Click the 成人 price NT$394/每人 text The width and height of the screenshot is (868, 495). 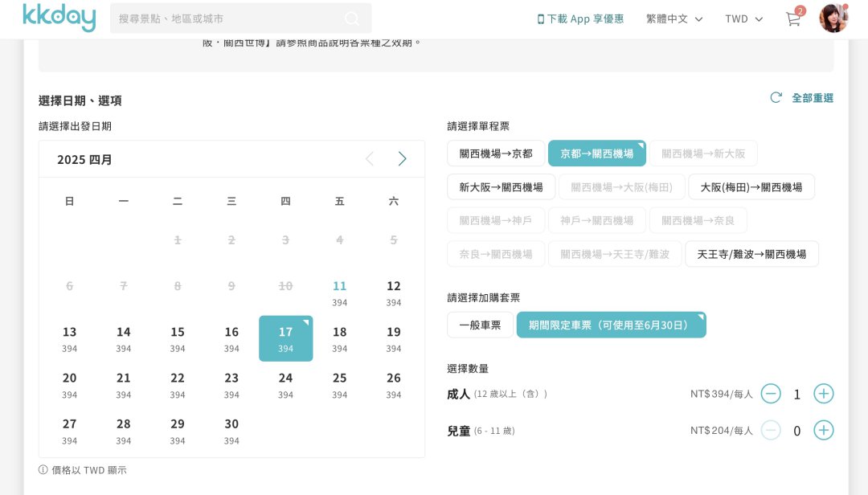[x=721, y=394]
